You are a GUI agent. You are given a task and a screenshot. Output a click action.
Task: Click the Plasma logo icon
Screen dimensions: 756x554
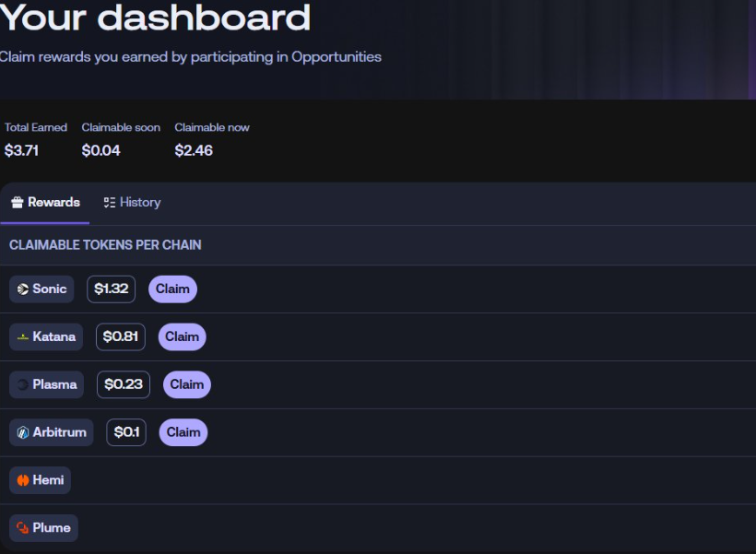click(x=23, y=384)
